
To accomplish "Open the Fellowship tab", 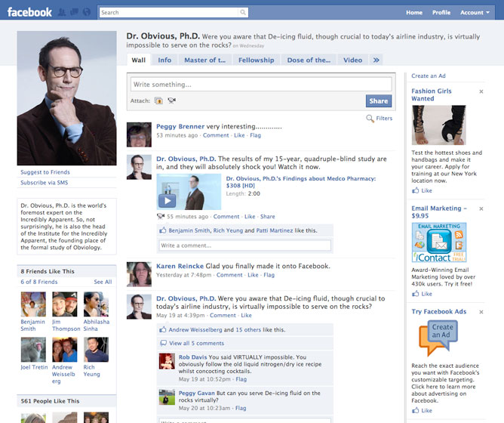I will (257, 60).
